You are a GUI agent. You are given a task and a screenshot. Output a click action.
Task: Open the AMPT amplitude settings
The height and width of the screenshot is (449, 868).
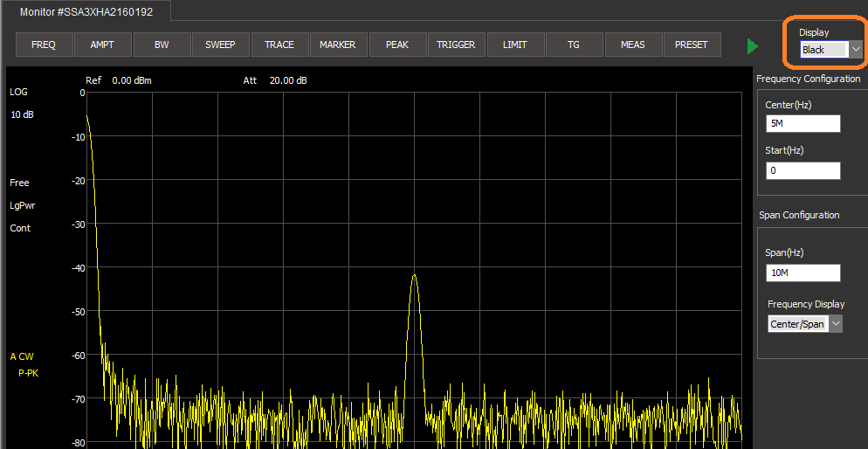102,45
